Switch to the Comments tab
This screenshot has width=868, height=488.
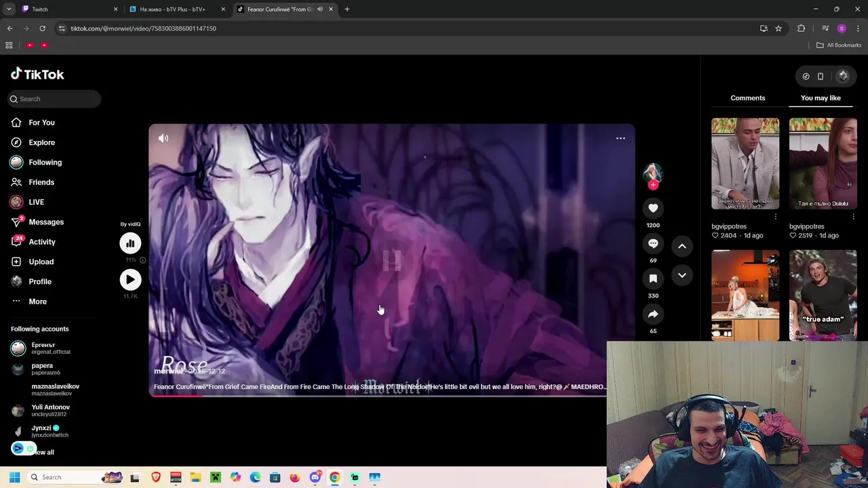point(748,98)
